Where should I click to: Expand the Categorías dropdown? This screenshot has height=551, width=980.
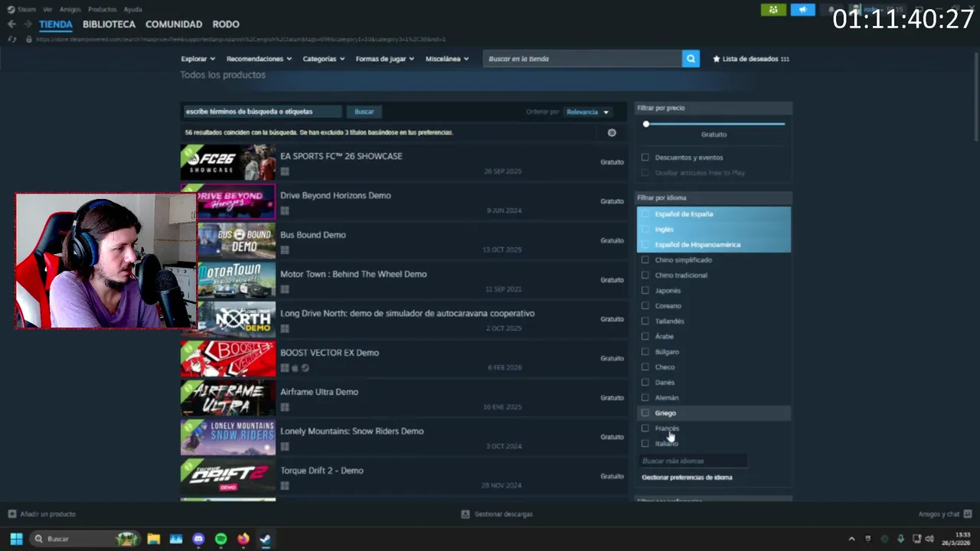click(x=323, y=59)
